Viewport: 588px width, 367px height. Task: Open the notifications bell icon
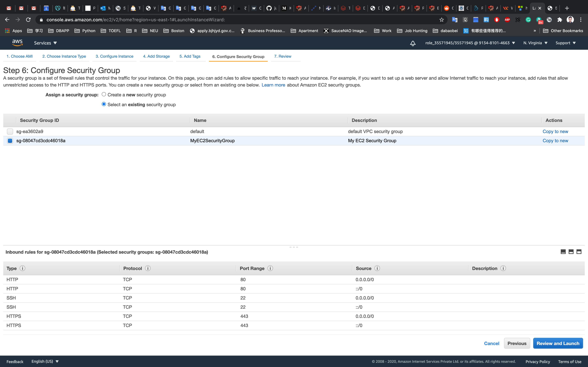click(x=413, y=43)
